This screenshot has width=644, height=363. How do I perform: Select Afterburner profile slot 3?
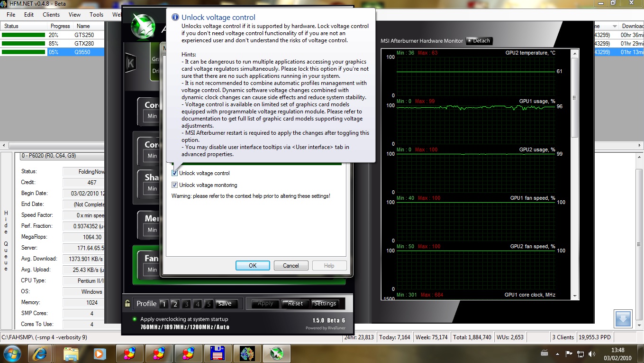point(186,304)
